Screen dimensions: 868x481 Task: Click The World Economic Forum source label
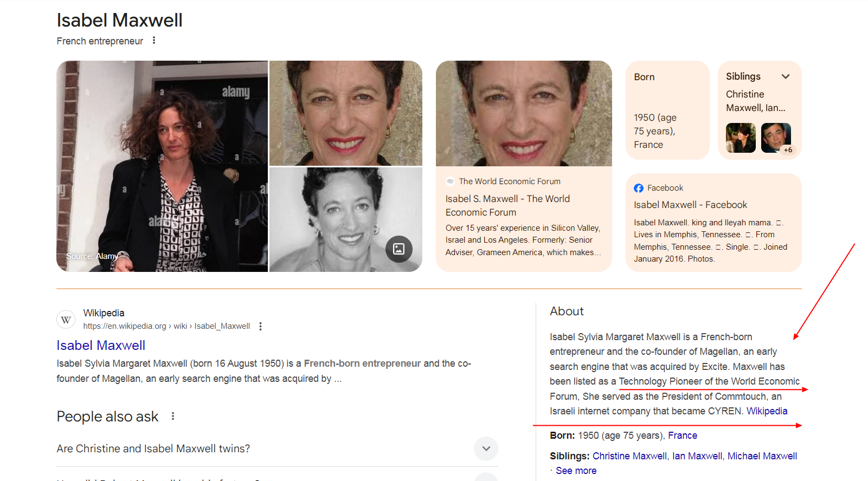pos(510,181)
